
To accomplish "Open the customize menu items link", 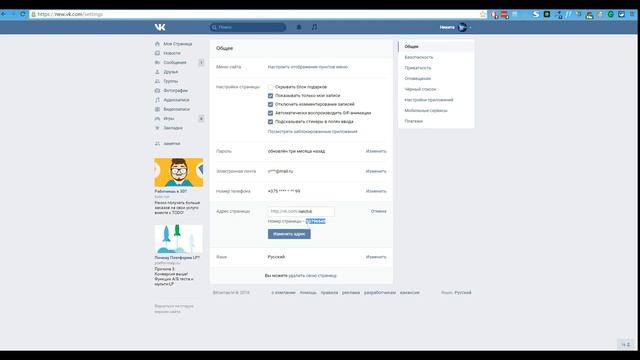I will [x=308, y=67].
